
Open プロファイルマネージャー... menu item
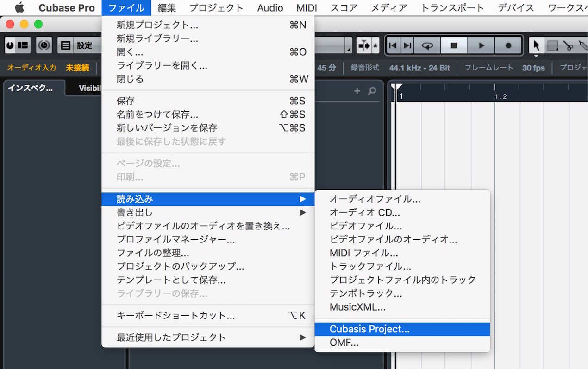[208, 240]
